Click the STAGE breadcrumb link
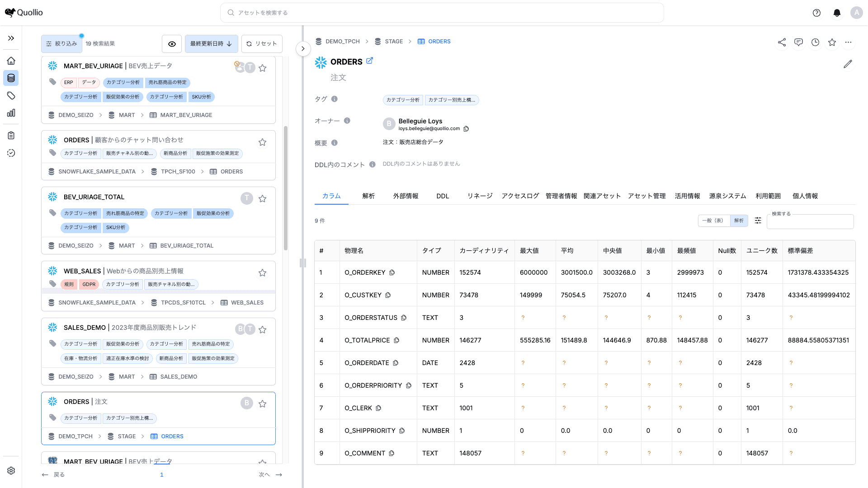Screen dimensions: 868x488 (394, 42)
